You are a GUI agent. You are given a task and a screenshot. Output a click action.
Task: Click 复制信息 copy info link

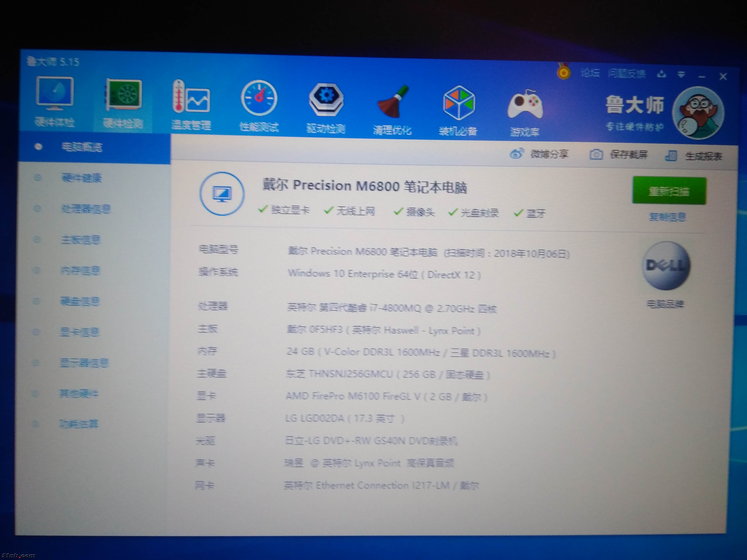click(x=667, y=217)
